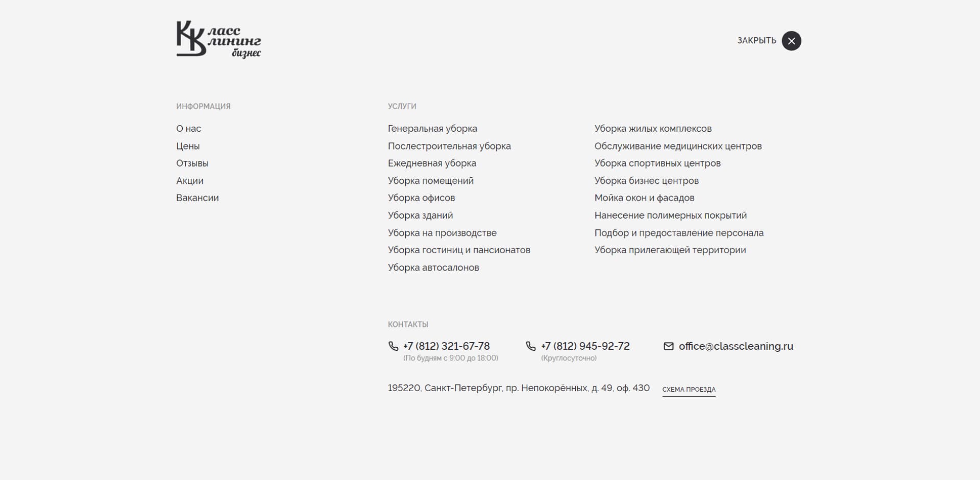Image resolution: width=980 pixels, height=480 pixels.
Task: Select Послестроительная уборка service link
Action: point(449,146)
